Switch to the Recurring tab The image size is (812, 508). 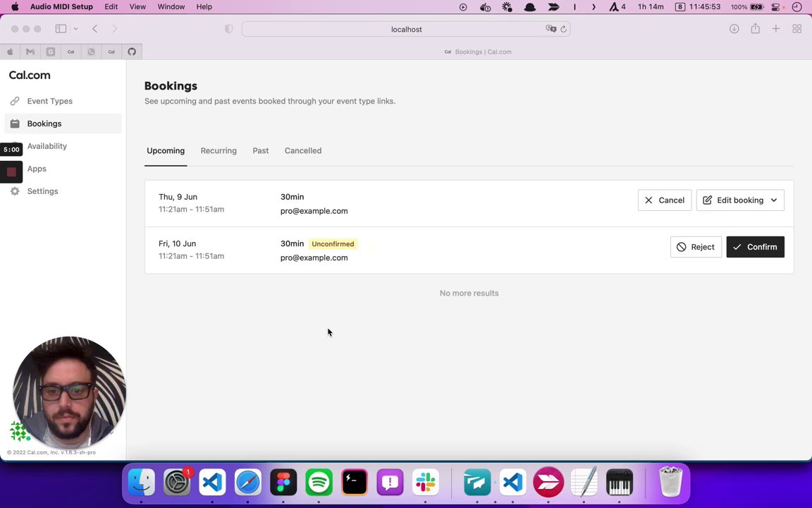coord(219,151)
